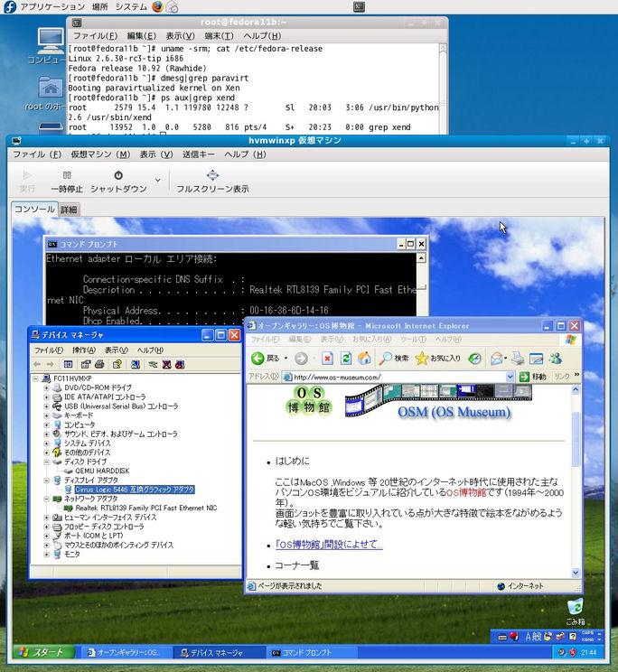
Task: Switch to the 詳細 (details) tab
Action: click(x=69, y=210)
